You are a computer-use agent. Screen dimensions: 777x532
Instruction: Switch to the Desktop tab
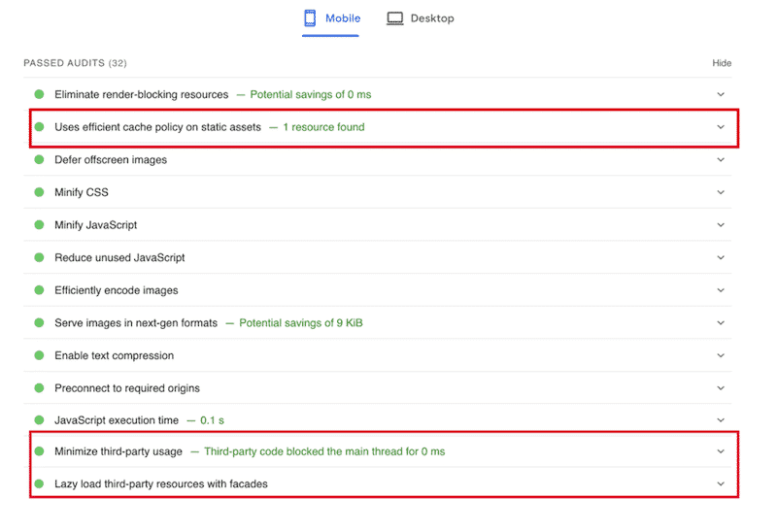(x=421, y=18)
